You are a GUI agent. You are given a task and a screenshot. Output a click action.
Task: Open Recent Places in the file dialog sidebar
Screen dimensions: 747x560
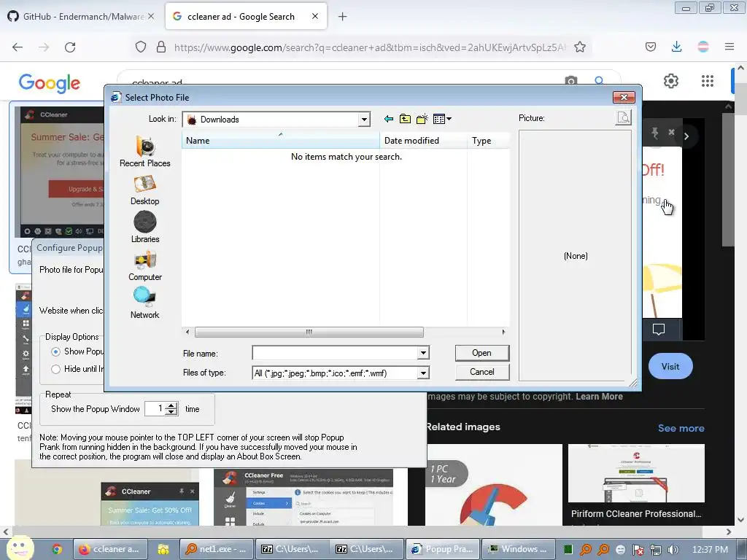tap(145, 152)
